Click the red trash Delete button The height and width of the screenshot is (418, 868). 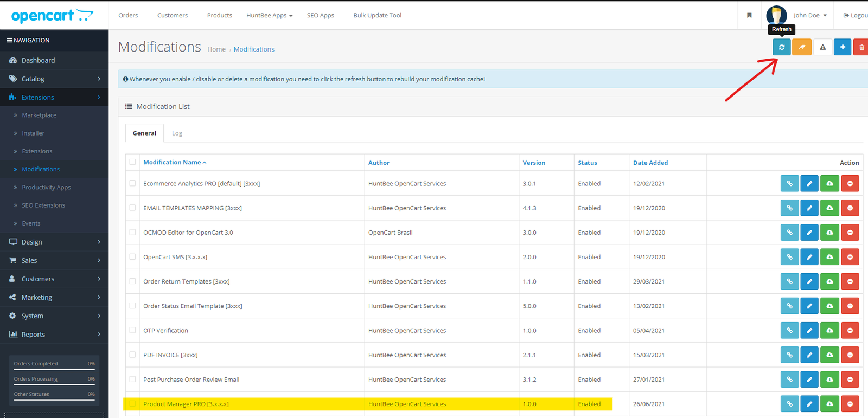point(861,47)
